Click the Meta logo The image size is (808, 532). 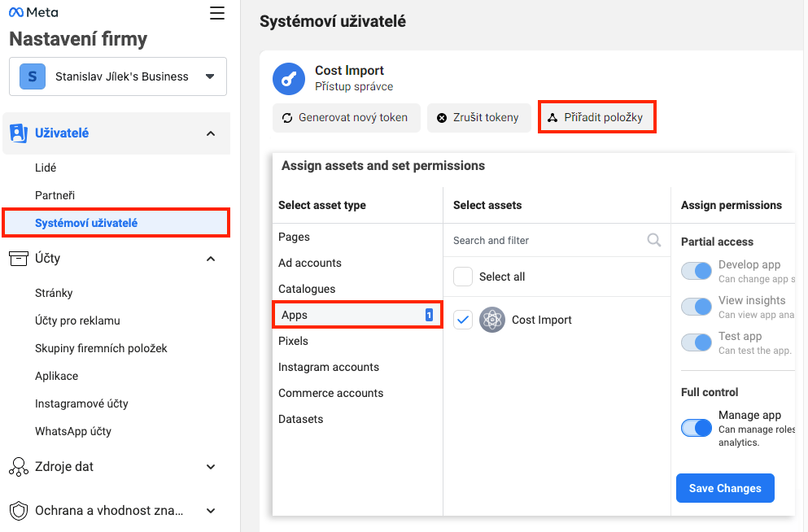coord(33,13)
